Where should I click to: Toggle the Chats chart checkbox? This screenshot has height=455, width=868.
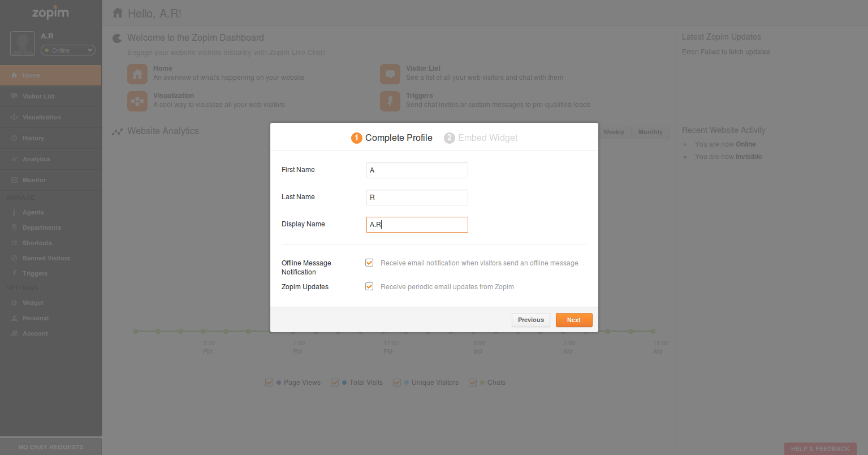tap(473, 383)
